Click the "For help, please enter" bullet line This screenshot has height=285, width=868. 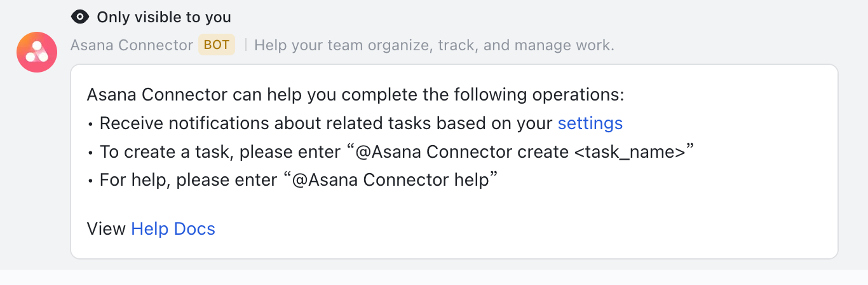292,180
